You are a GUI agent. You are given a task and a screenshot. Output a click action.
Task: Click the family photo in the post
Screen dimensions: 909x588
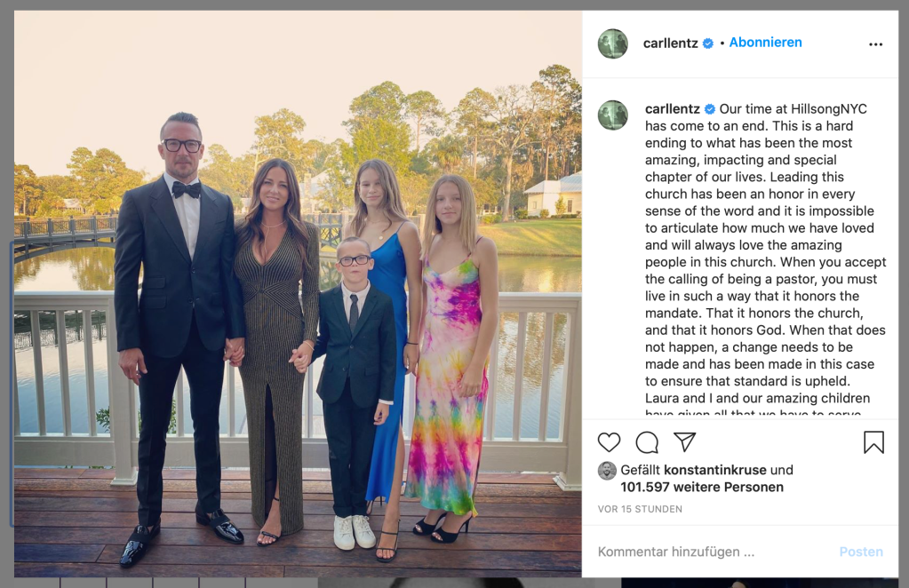pyautogui.click(x=298, y=293)
